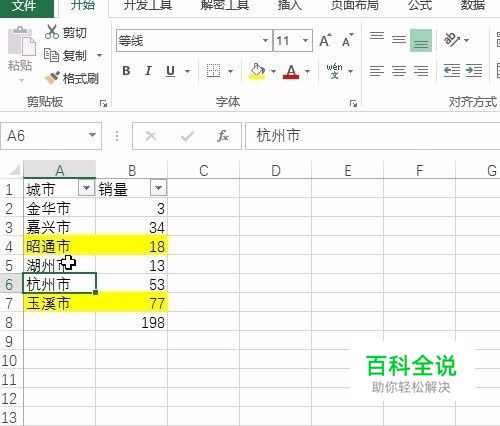The height and width of the screenshot is (426, 500).
Task: Click the Cut scissors icon
Action: 52,32
